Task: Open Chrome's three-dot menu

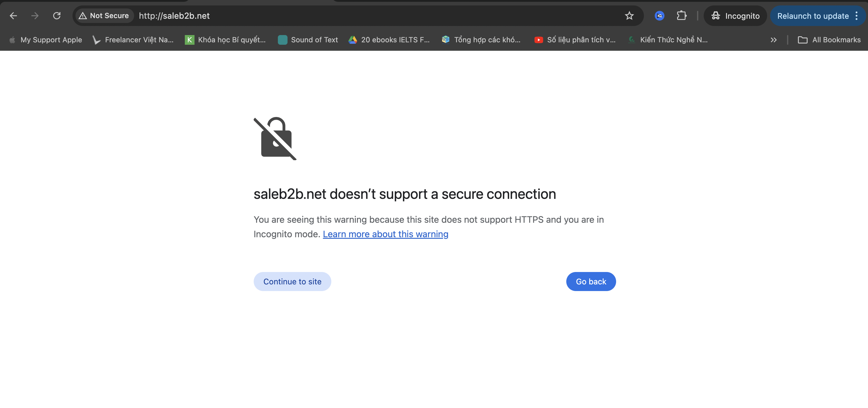Action: coord(857,16)
